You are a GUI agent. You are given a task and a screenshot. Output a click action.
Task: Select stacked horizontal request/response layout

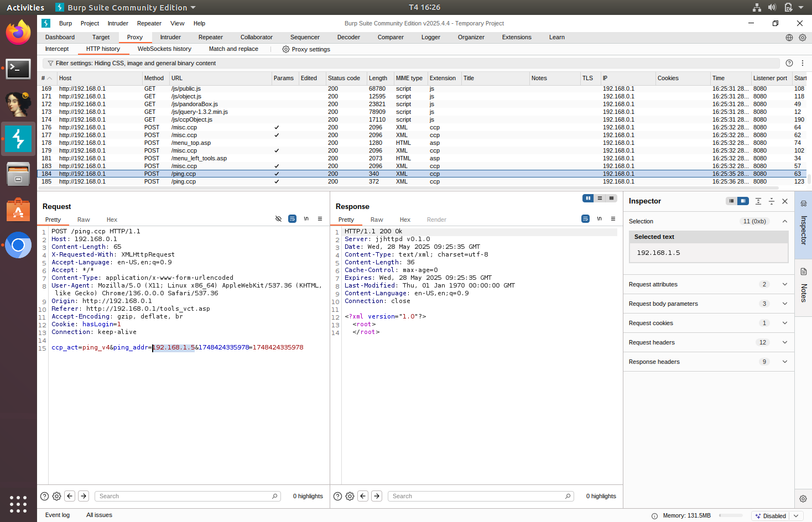pyautogui.click(x=600, y=198)
